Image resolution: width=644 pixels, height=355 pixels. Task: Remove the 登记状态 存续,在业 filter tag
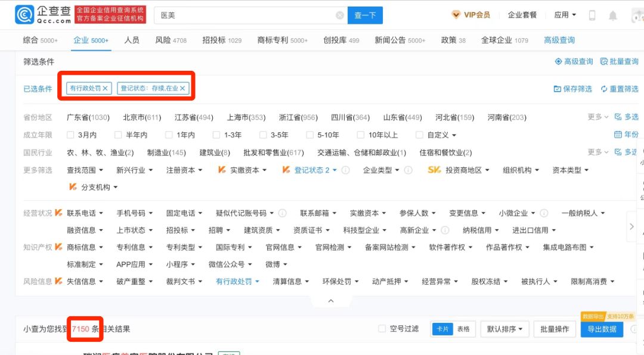182,88
